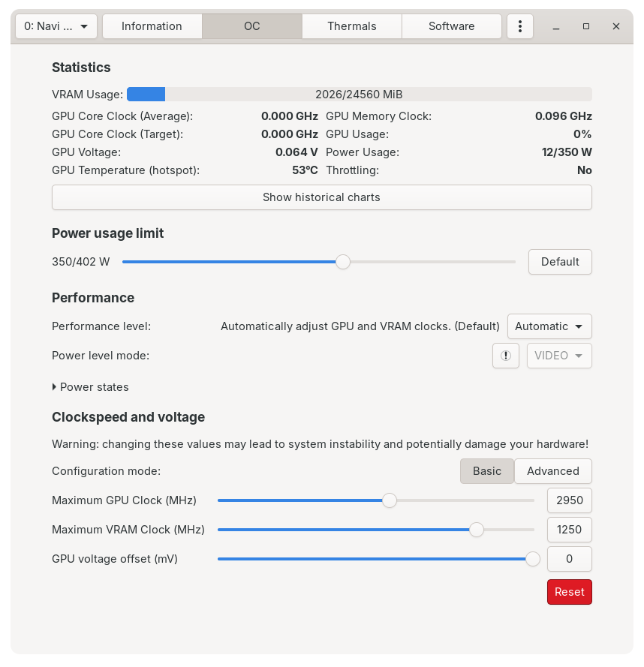Open the GPU device selector dropdown

coord(55,26)
